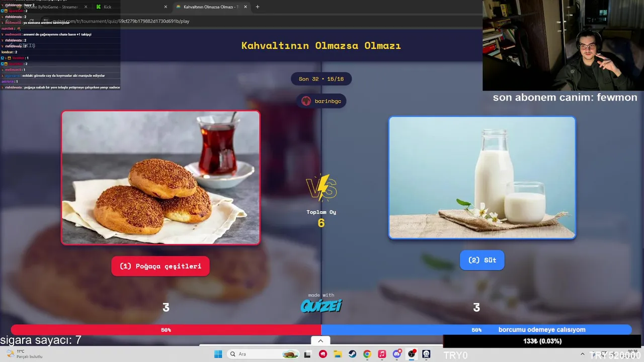
Task: Click the blue 50% vote bar
Action: 476,330
